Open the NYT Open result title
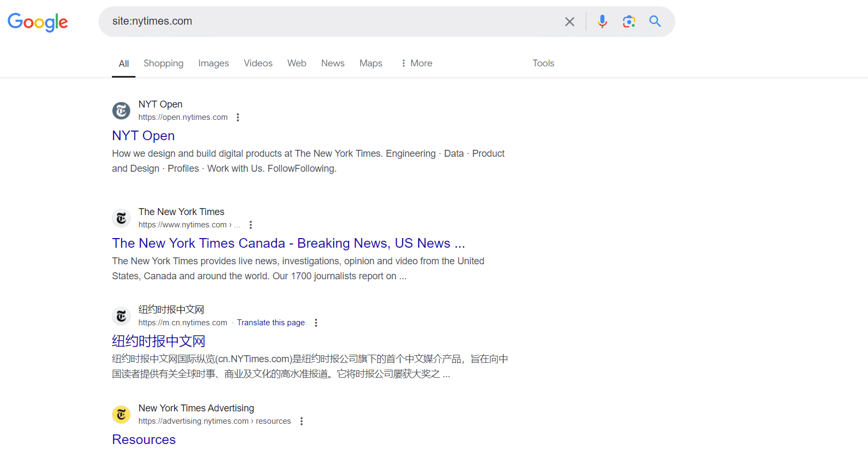 point(143,136)
